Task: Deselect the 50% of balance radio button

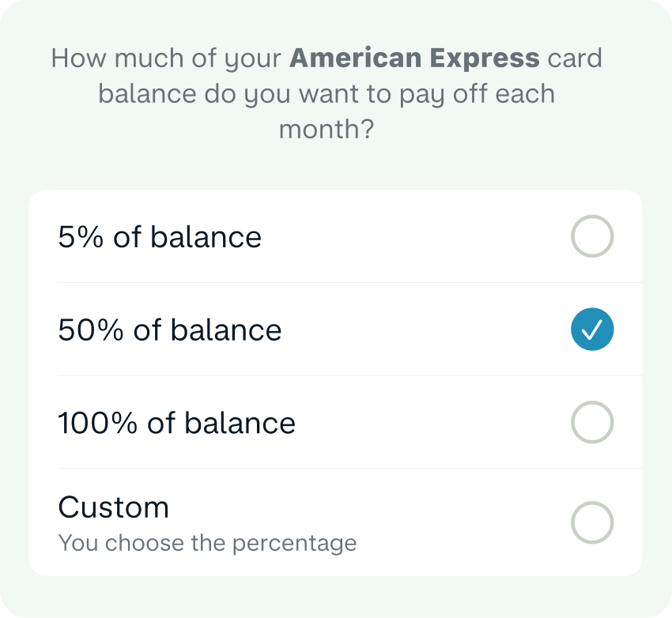Action: [592, 330]
